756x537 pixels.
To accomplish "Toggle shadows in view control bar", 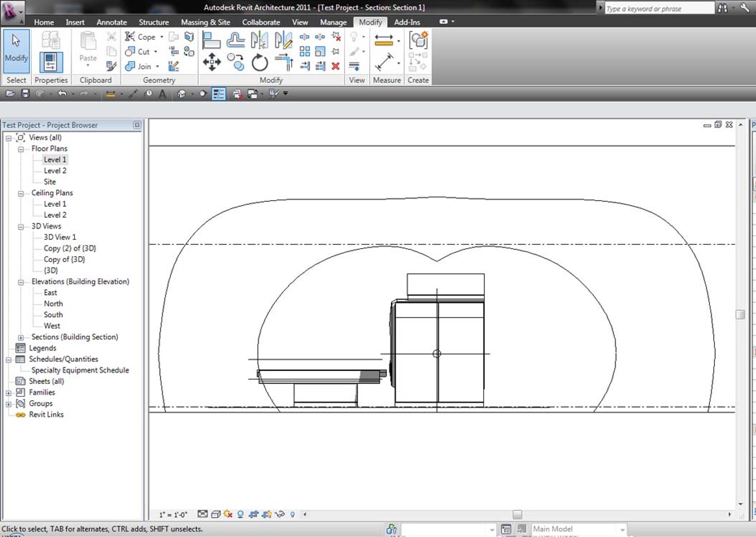I will coord(241,514).
